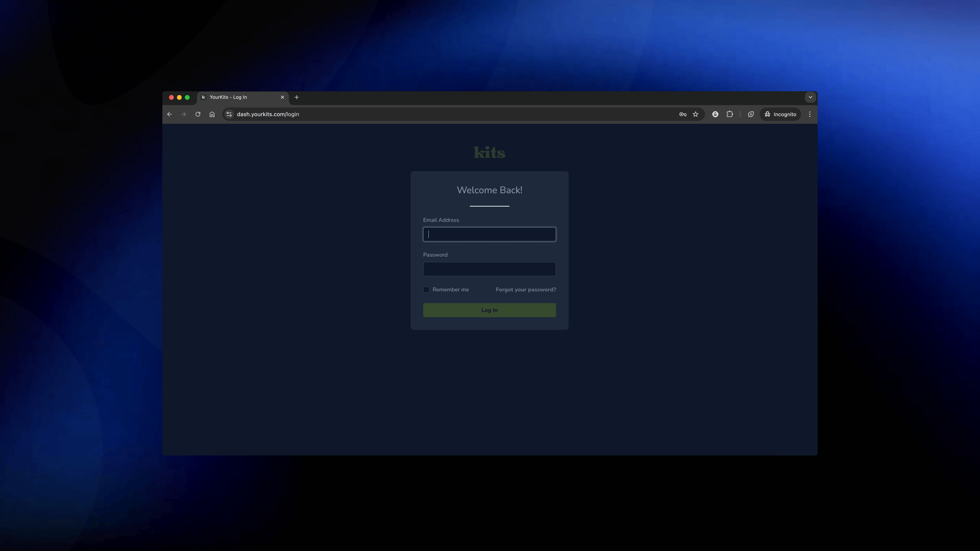Bookmark this page using the star icon
Image resolution: width=980 pixels, height=551 pixels.
tap(696, 114)
